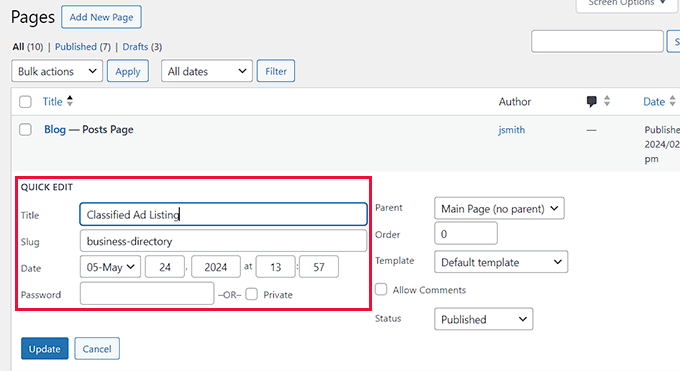The width and height of the screenshot is (680, 371).
Task: Enable the Private checkbox
Action: tap(251, 294)
